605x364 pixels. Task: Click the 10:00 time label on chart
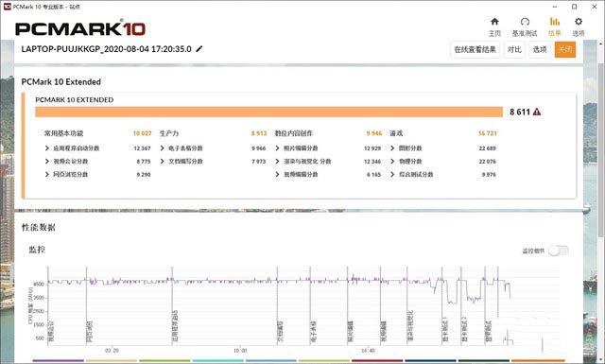pos(240,351)
